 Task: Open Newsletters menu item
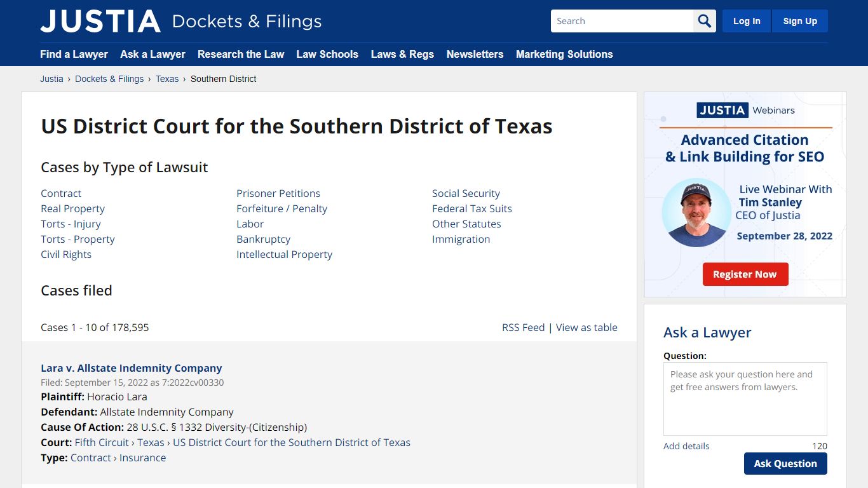point(475,54)
